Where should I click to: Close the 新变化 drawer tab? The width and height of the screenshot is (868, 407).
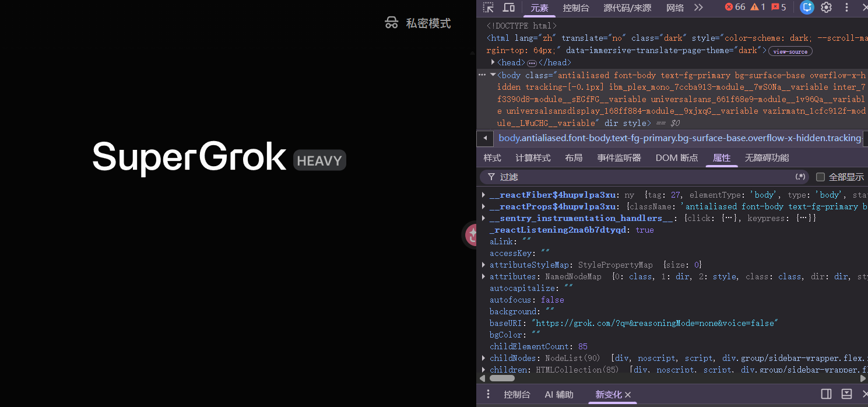coord(628,395)
